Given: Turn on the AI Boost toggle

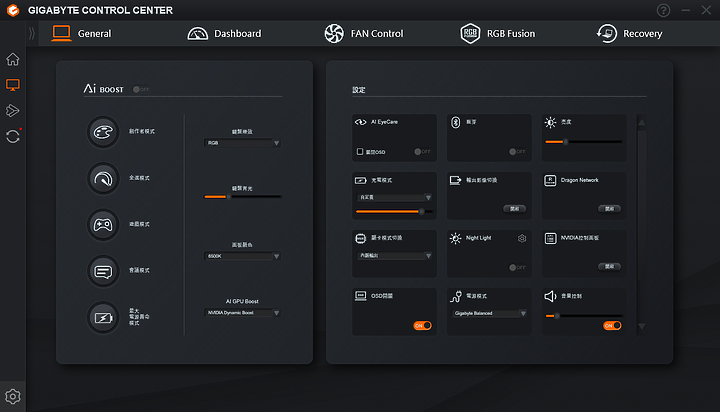Looking at the screenshot, I should click(x=141, y=89).
